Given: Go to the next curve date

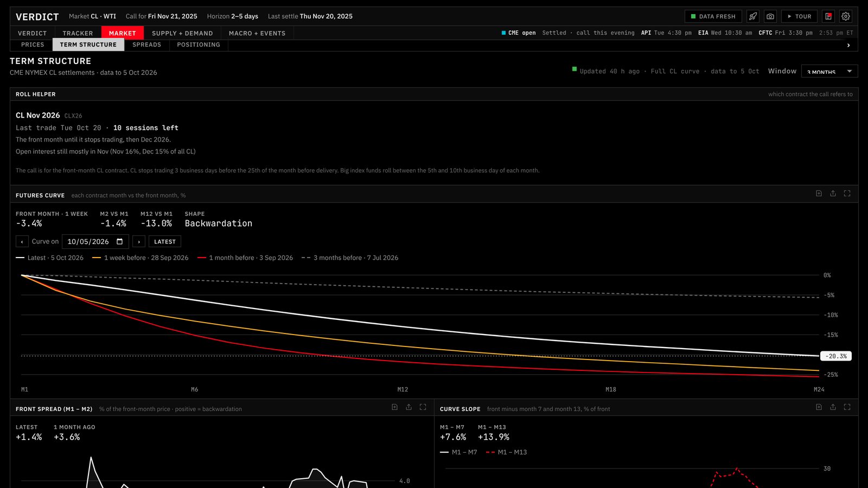Looking at the screenshot, I should [139, 241].
